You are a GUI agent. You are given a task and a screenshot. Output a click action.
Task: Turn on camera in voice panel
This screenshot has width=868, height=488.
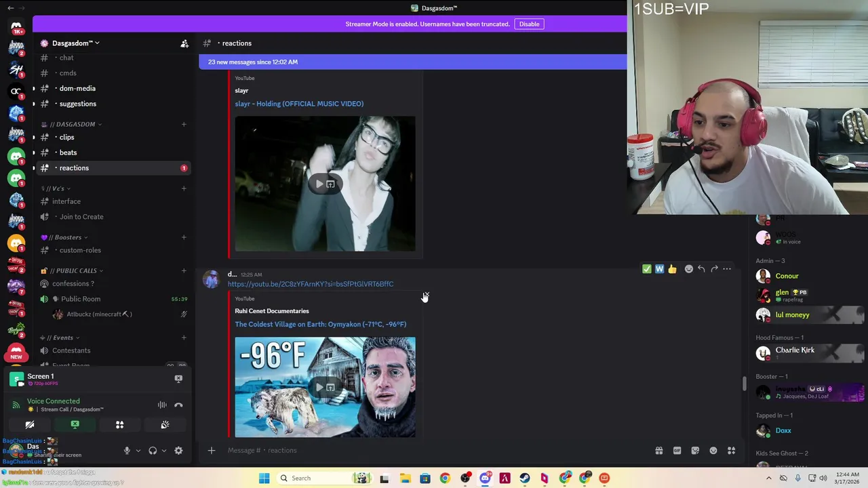click(30, 425)
